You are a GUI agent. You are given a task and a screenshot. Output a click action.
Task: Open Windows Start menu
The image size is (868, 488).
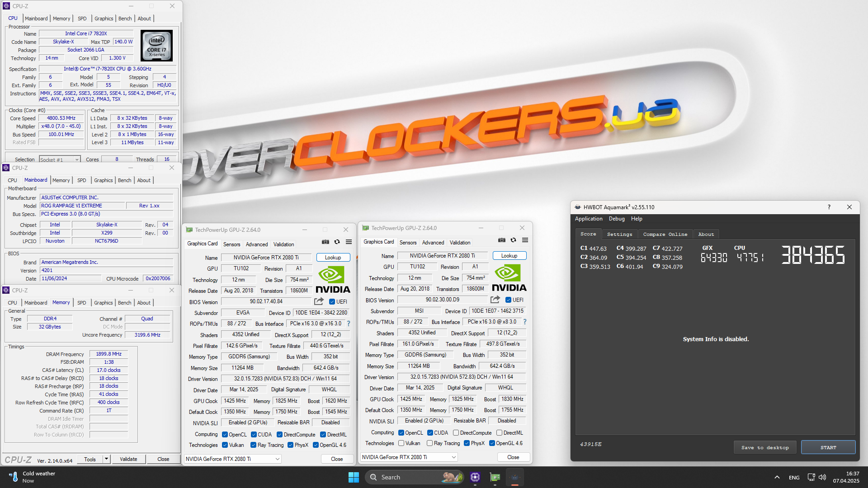pyautogui.click(x=354, y=477)
